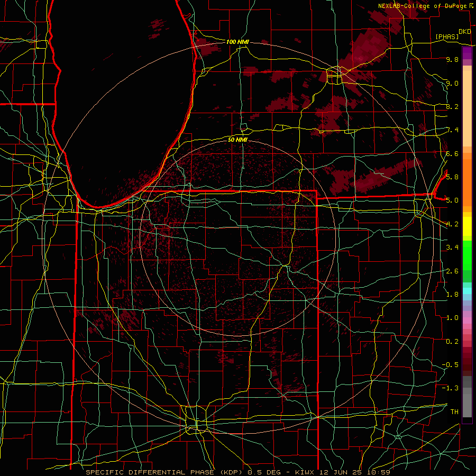Screen dimensions: 476x476
Task: Click the NEXLAB logo mark after DuPage
Action: (x=471, y=6)
